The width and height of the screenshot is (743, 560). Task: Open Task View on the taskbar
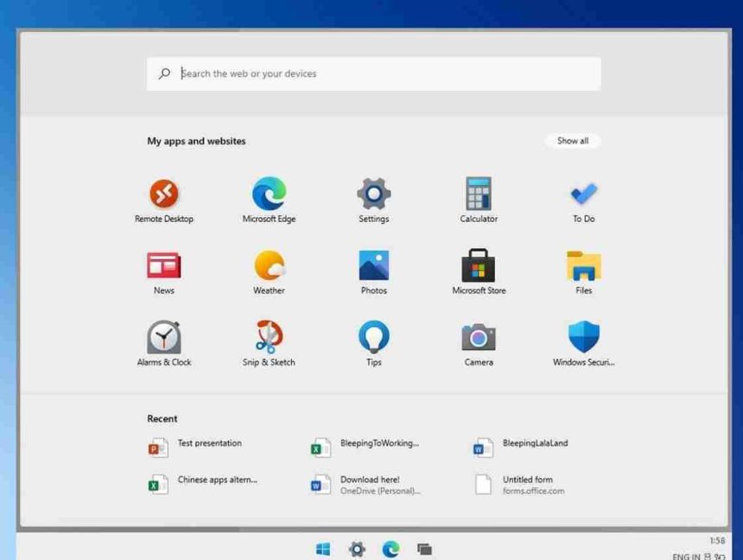(x=424, y=550)
